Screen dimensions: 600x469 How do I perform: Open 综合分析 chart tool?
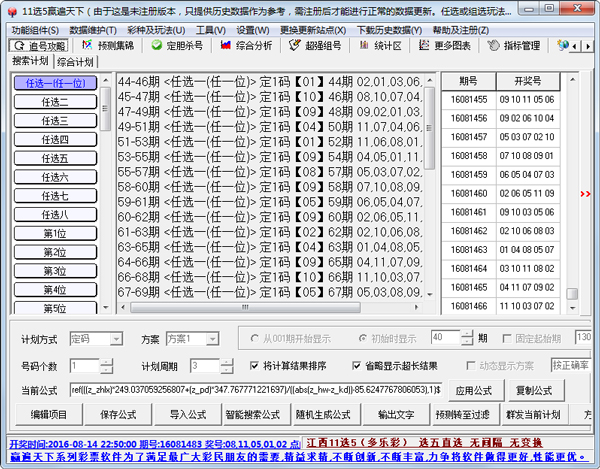[246, 46]
